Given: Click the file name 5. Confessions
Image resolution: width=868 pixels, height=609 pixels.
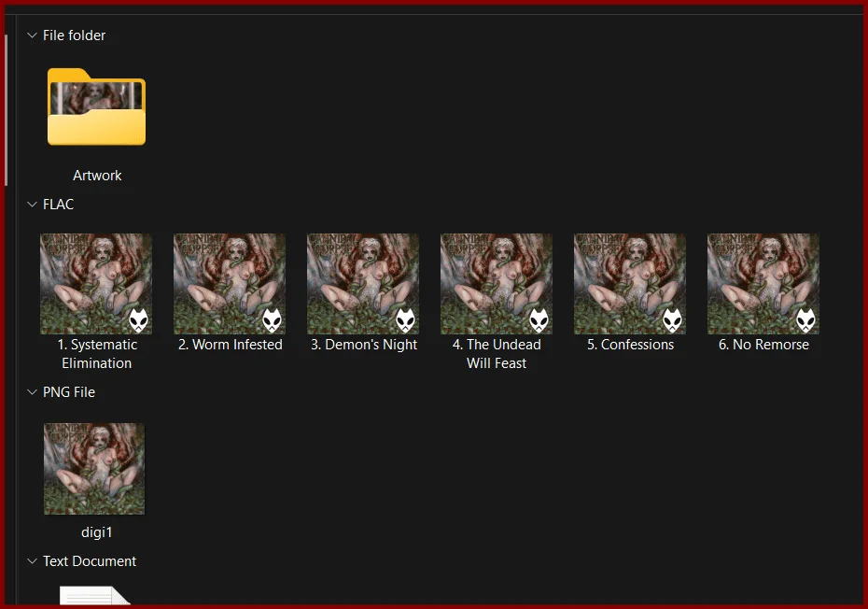Looking at the screenshot, I should tap(631, 345).
